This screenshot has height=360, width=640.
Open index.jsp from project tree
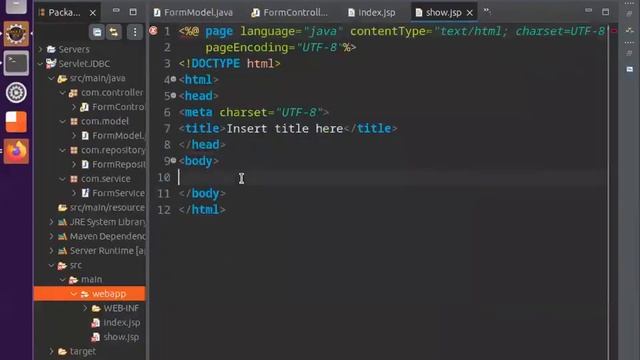pos(116,322)
